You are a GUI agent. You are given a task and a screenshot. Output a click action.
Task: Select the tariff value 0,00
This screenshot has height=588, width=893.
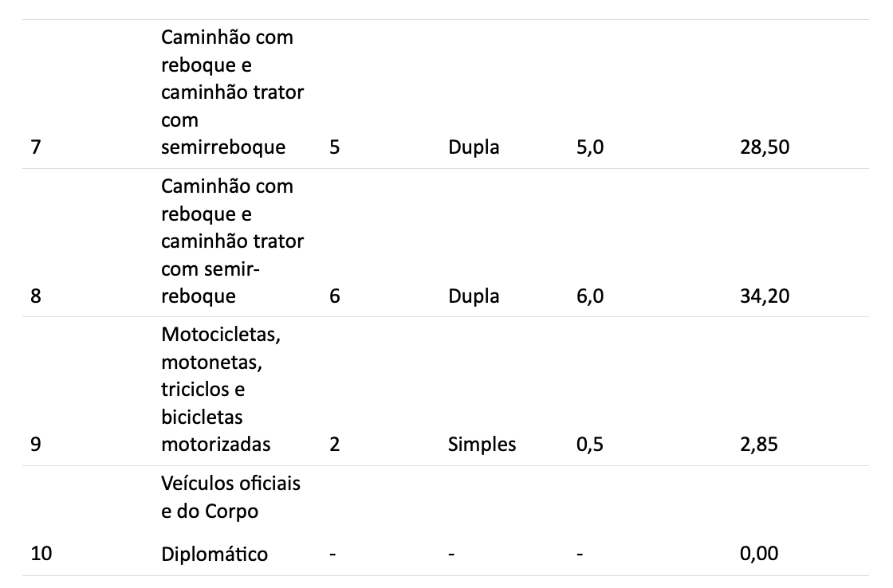click(759, 553)
